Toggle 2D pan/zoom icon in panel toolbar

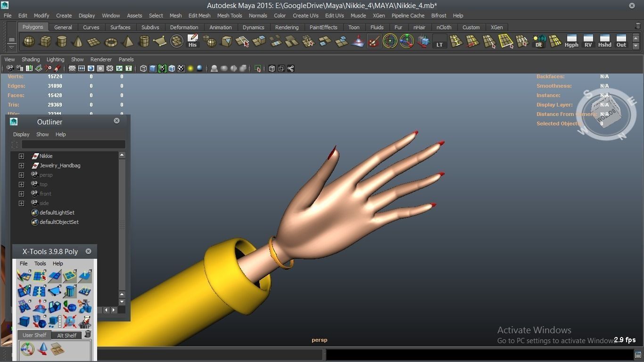[x=48, y=68]
